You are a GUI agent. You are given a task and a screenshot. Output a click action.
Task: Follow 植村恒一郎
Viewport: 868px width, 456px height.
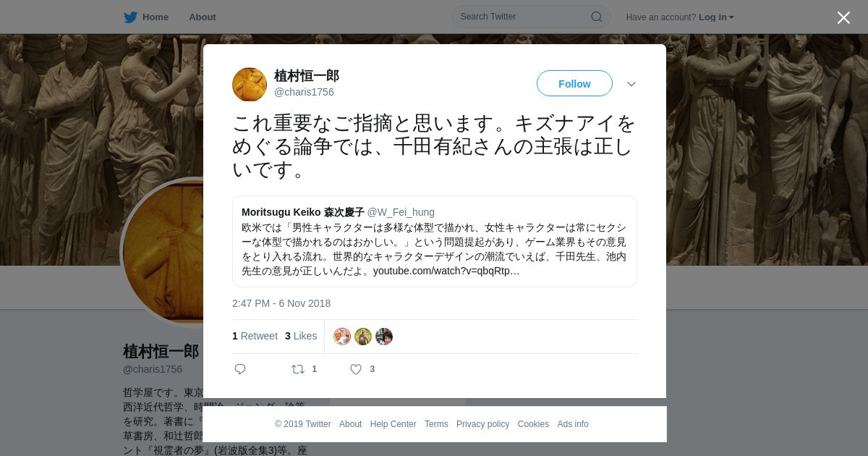coord(574,83)
